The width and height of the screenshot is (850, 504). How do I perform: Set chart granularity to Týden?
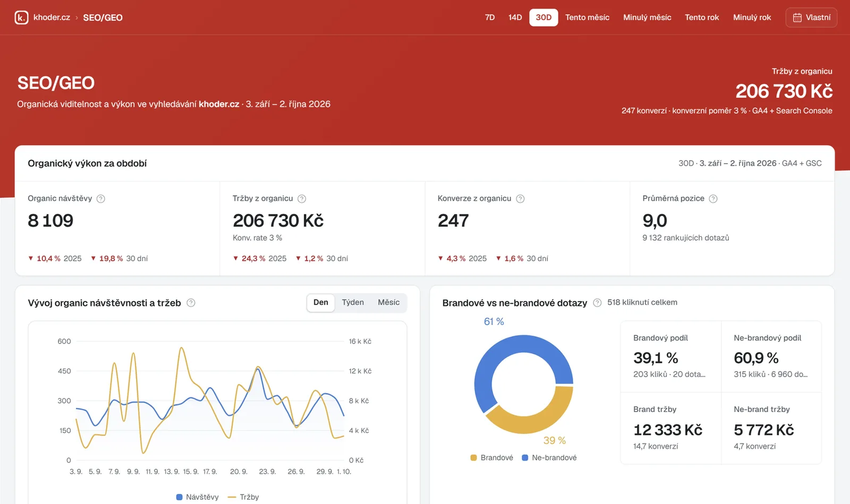pos(353,303)
